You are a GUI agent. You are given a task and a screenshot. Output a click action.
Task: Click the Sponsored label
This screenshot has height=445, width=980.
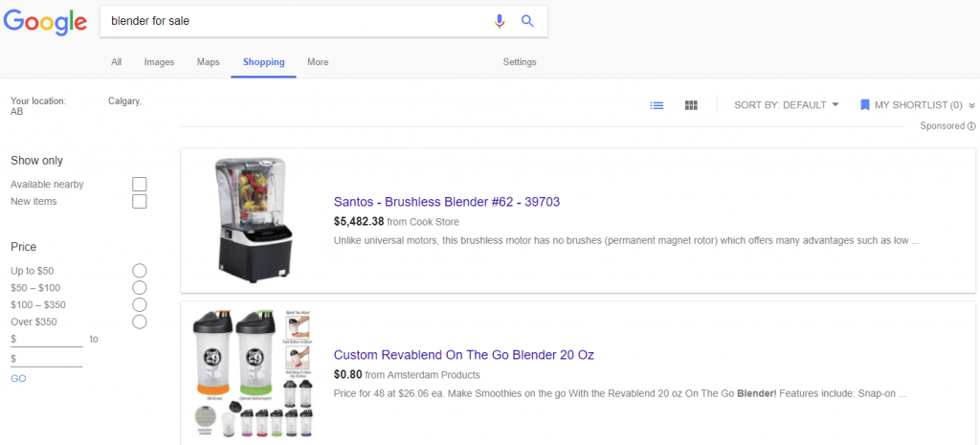pyautogui.click(x=943, y=126)
